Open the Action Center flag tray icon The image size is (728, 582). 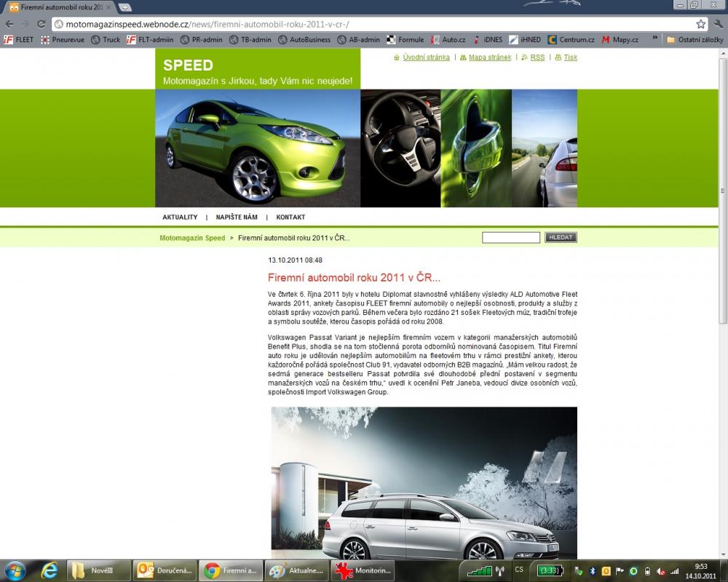pyautogui.click(x=620, y=571)
